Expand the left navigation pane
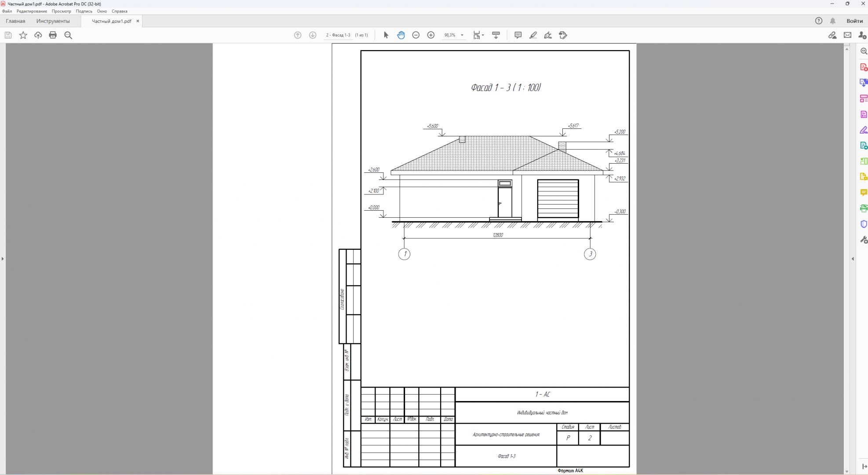 (3, 259)
